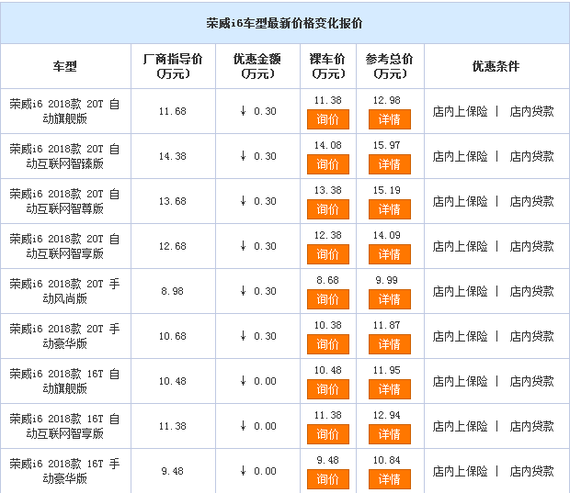Open 详情 for 16T 手动豪华版

pos(390,479)
